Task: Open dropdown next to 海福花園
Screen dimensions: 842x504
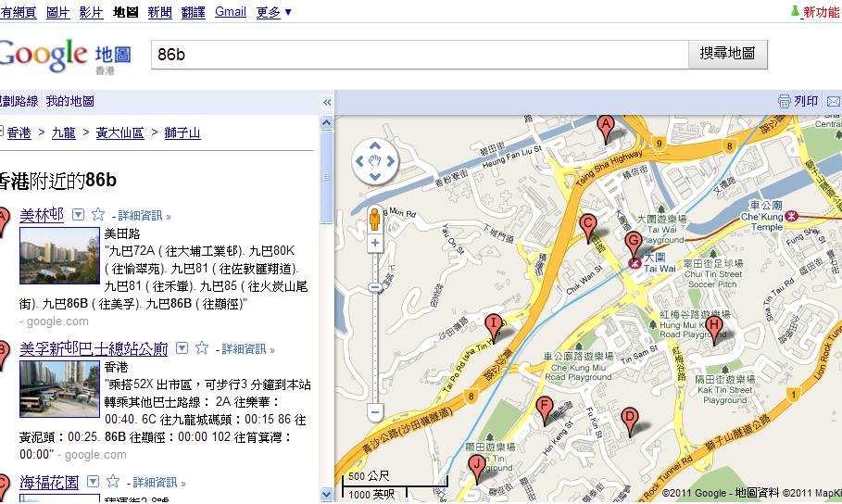Action: (x=93, y=482)
